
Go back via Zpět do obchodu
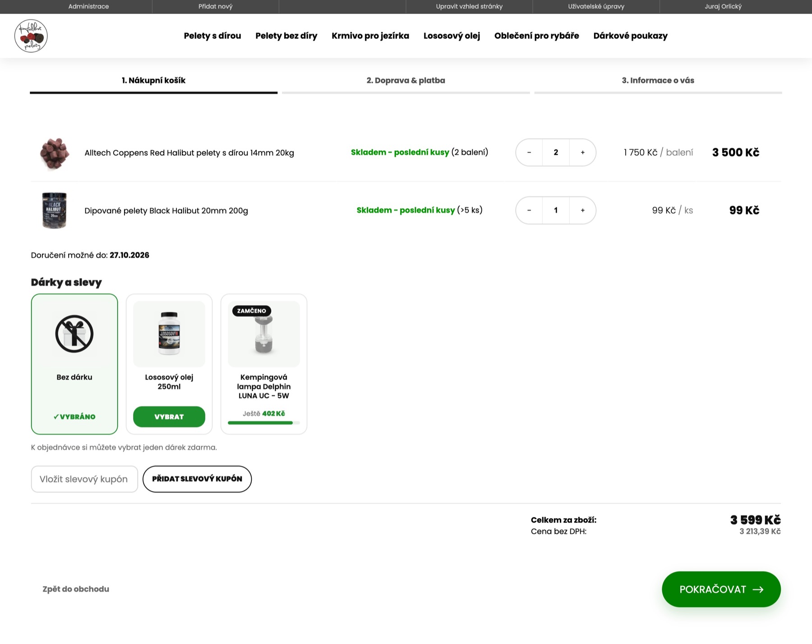[76, 589]
